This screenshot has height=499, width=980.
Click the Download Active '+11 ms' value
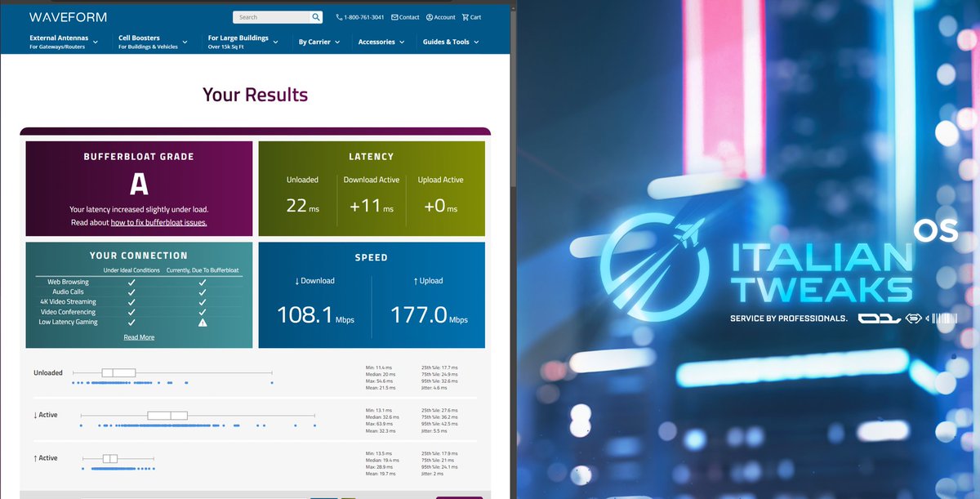[372, 207]
